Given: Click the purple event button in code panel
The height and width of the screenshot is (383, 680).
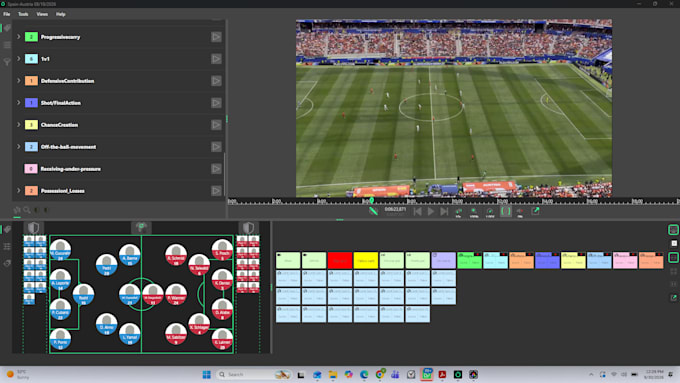Looking at the screenshot, I should [x=443, y=260].
